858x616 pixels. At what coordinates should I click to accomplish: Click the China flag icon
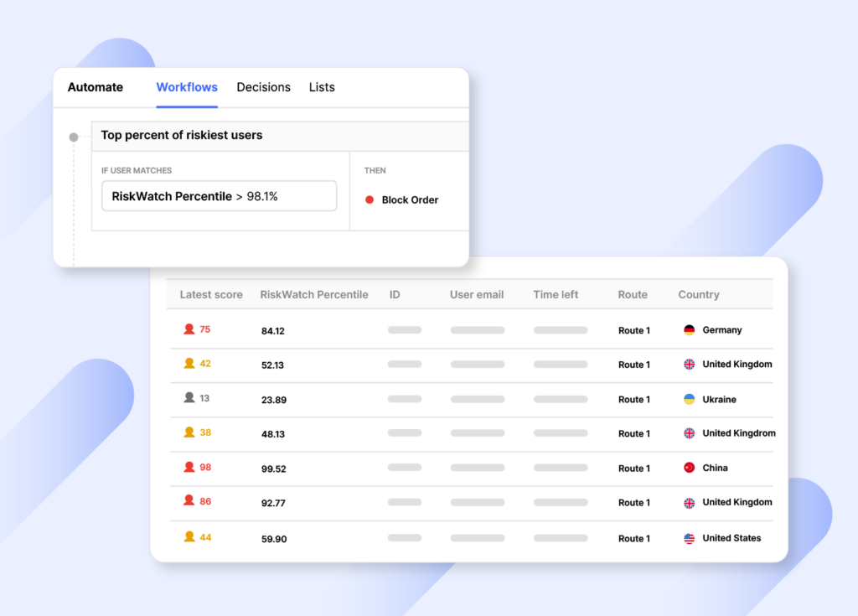coord(690,468)
